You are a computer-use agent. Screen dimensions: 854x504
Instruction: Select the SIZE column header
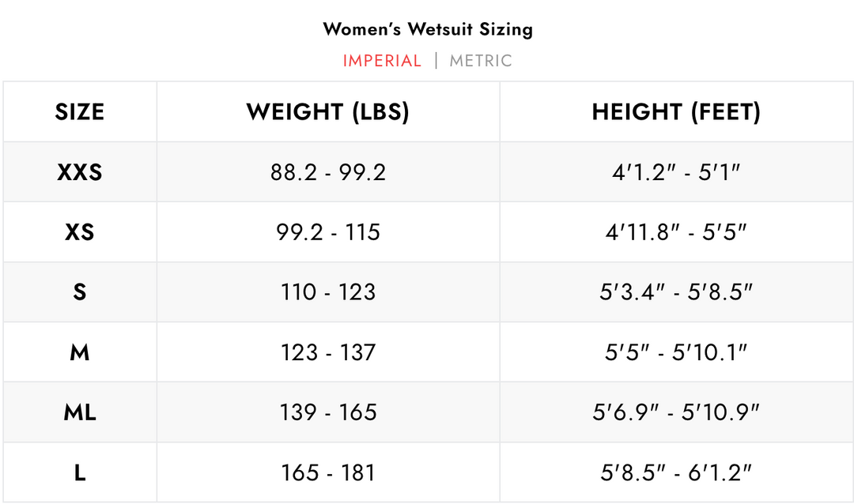coord(79,111)
